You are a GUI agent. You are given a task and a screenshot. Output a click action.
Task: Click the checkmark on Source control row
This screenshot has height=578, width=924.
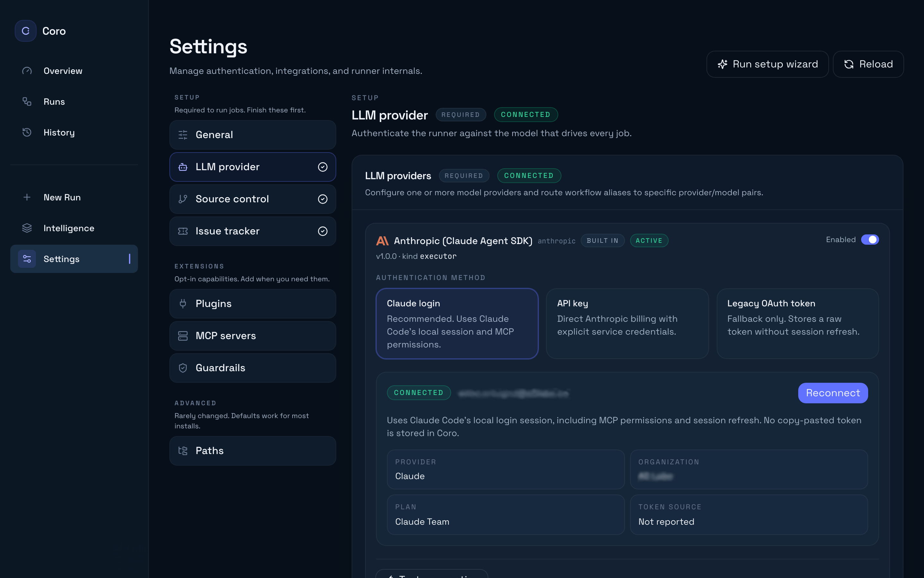pos(323,199)
